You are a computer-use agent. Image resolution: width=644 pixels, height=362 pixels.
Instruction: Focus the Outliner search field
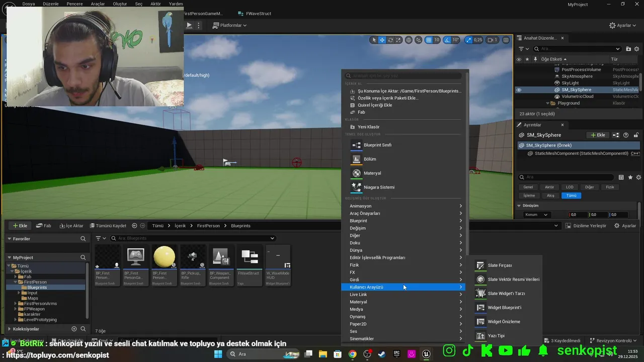(x=577, y=49)
